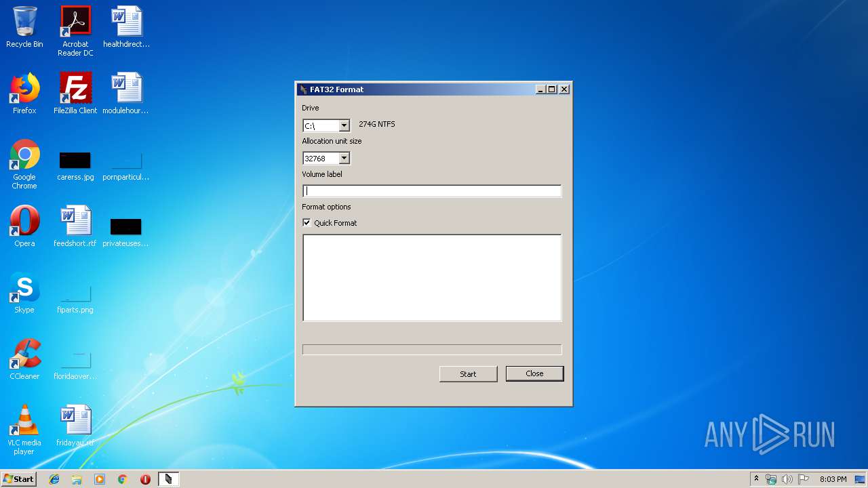Click the Start format button
The width and height of the screenshot is (868, 488).
[x=468, y=373]
